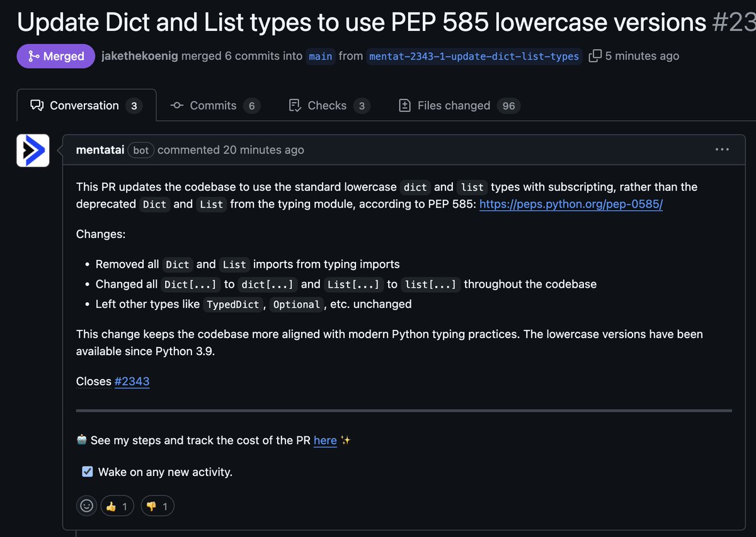Open the Checks tab
Image resolution: width=756 pixels, height=537 pixels.
coord(329,106)
